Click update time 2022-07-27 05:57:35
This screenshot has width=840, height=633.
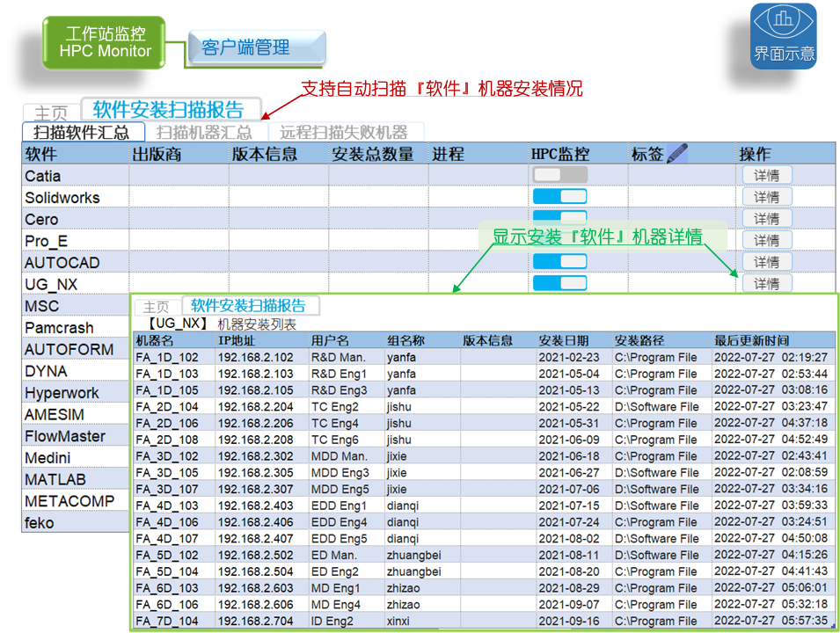[771, 621]
